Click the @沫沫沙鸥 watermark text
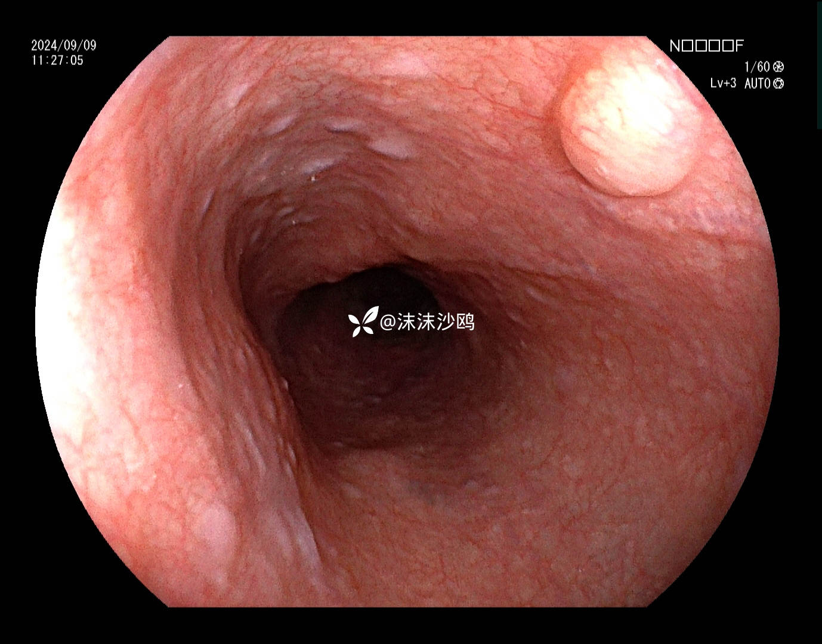Screen dimensions: 822x644 tap(427, 323)
